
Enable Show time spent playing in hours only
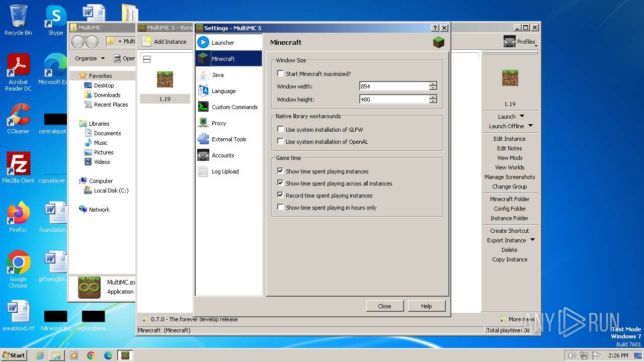pos(280,207)
